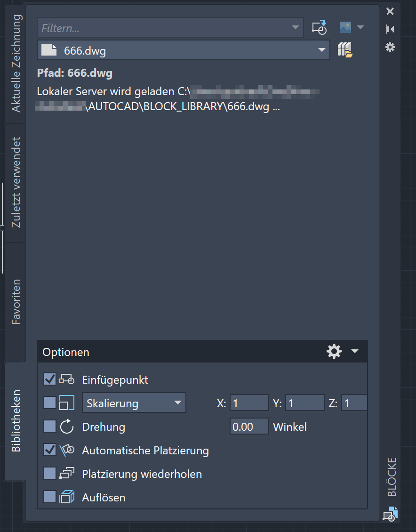Open the 666.dwg file dropdown

[322, 49]
